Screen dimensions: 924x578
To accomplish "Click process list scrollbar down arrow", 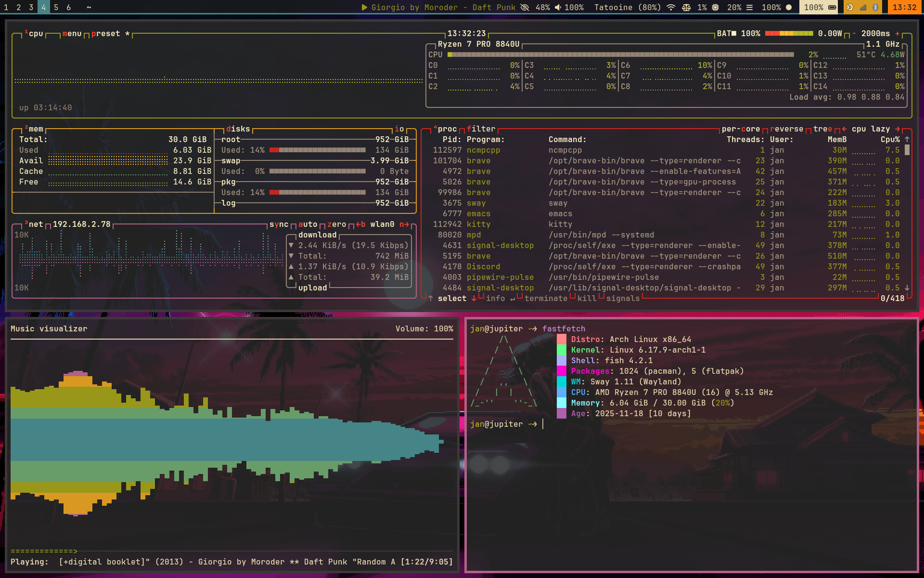I will (907, 288).
